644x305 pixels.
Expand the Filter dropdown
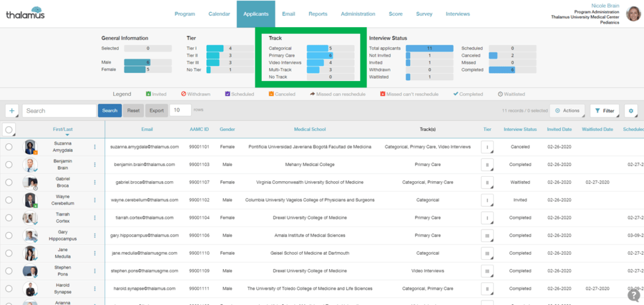(x=604, y=111)
